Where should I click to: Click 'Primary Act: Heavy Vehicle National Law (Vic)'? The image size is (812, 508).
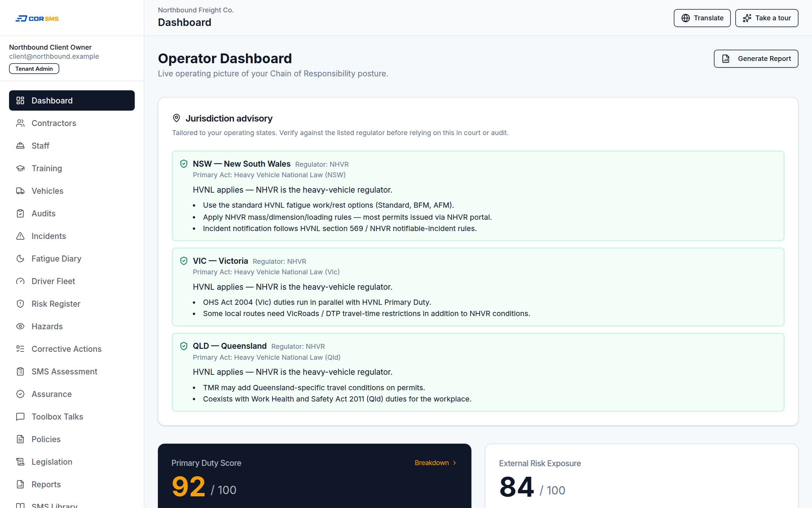click(266, 272)
